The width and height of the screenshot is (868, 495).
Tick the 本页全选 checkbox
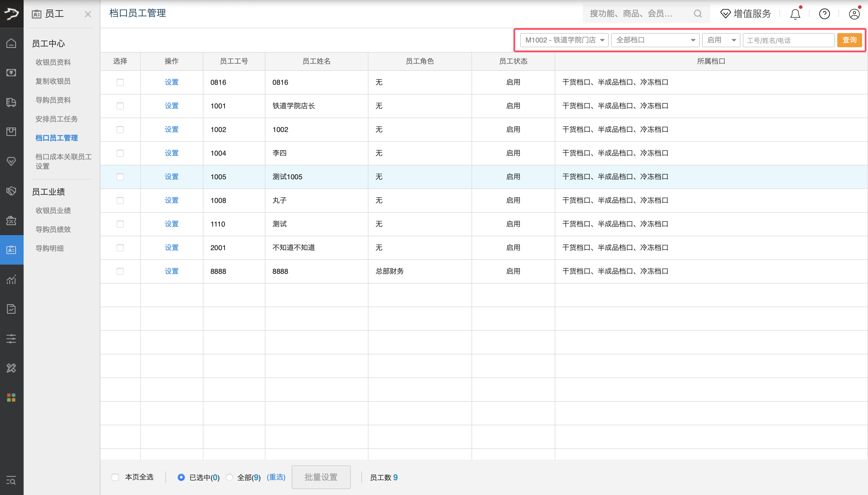point(115,477)
